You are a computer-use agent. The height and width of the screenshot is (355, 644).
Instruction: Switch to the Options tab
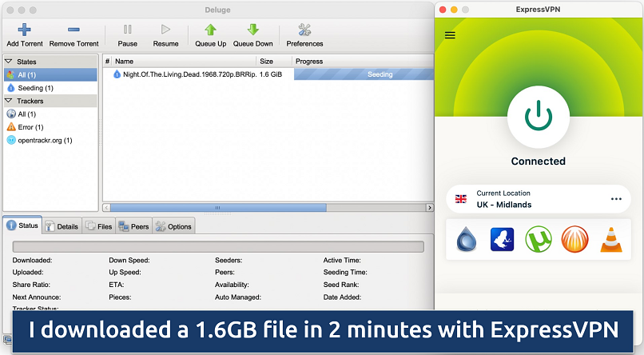(173, 226)
